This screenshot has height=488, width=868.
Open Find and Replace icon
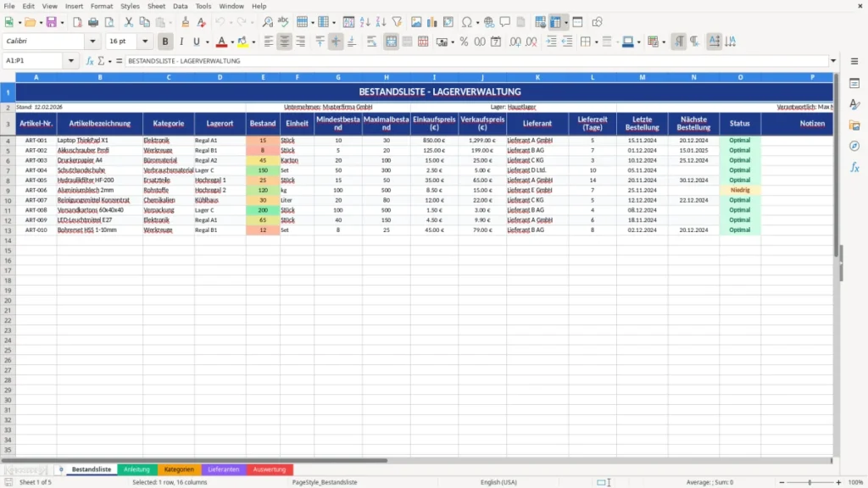tap(267, 22)
